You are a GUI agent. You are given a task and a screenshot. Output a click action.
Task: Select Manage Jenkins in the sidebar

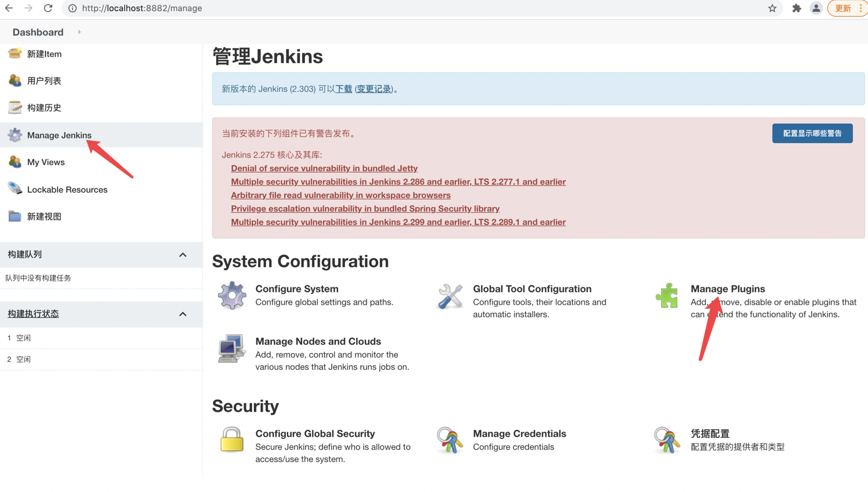point(59,135)
